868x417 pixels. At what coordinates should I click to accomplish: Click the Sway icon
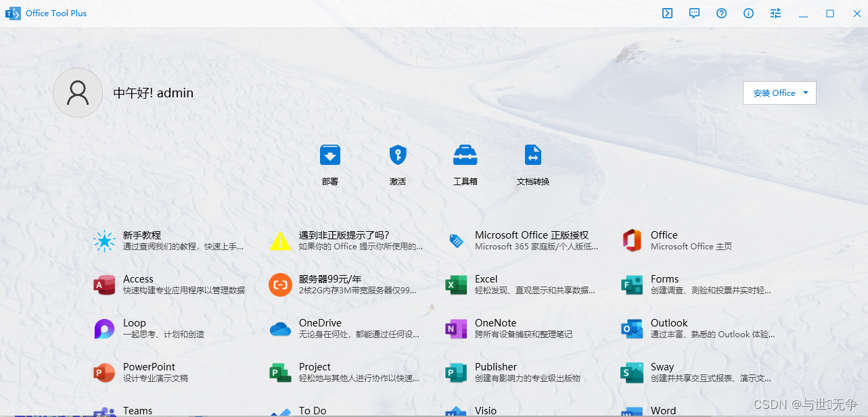(632, 372)
